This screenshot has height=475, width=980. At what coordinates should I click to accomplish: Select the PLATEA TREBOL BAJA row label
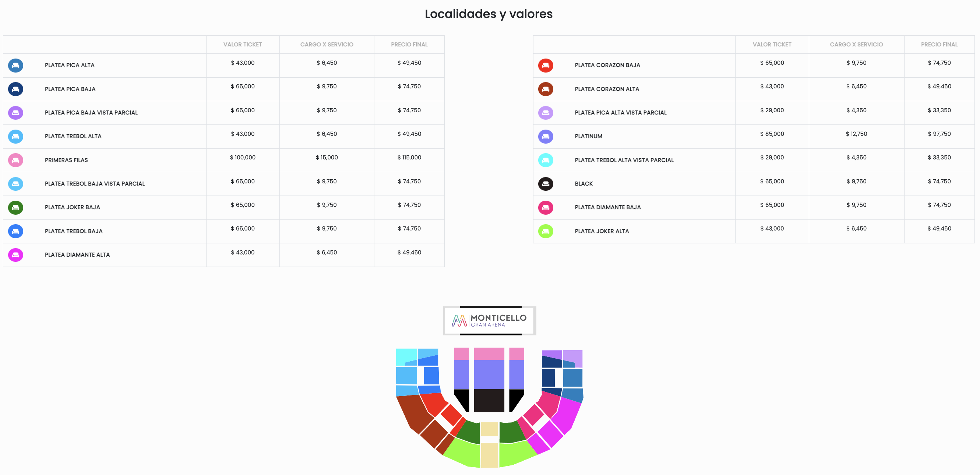73,231
